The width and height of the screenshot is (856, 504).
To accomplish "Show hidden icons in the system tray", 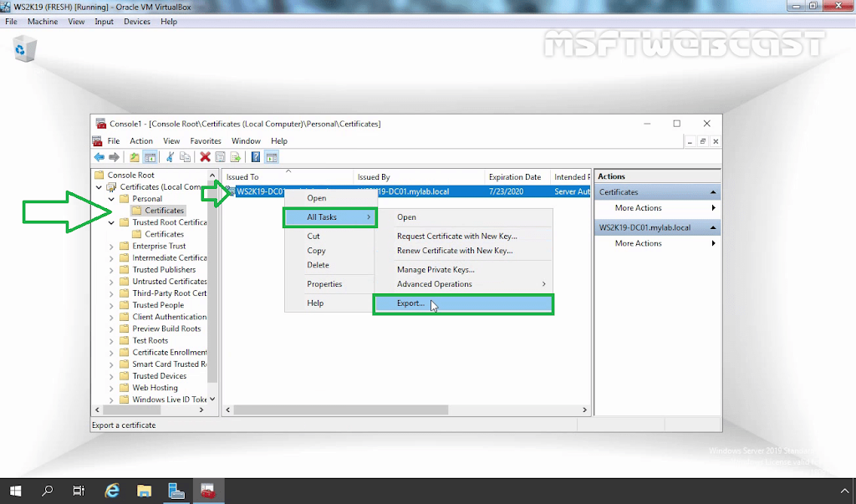I will [x=844, y=491].
